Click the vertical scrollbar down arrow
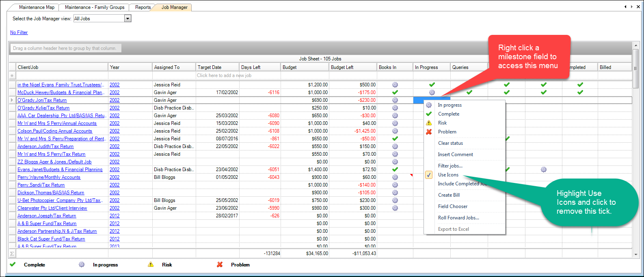 635,254
